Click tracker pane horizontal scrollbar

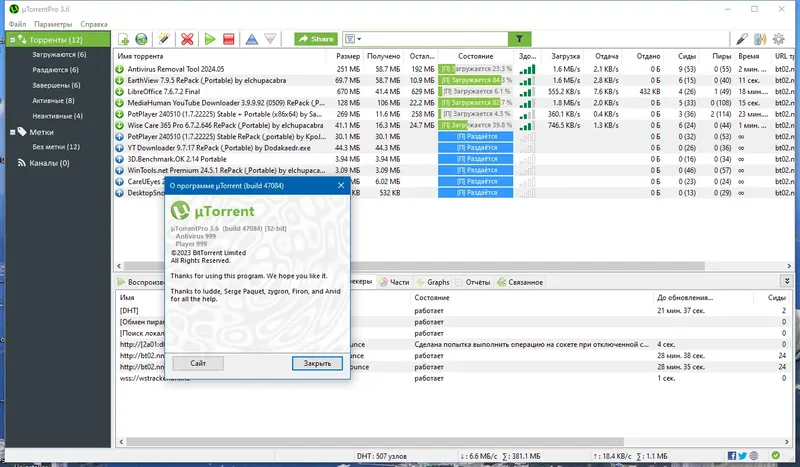(x=375, y=441)
